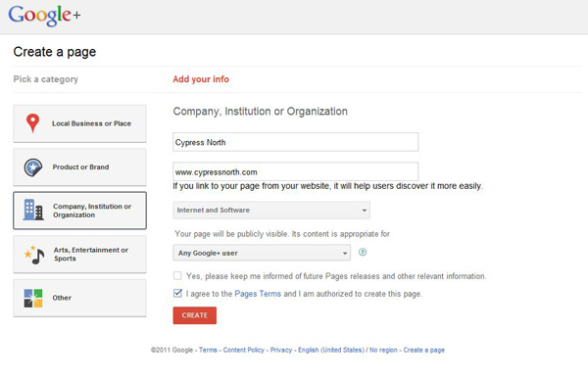The height and width of the screenshot is (380, 588).
Task: Open the Pages Terms link
Action: click(x=258, y=294)
